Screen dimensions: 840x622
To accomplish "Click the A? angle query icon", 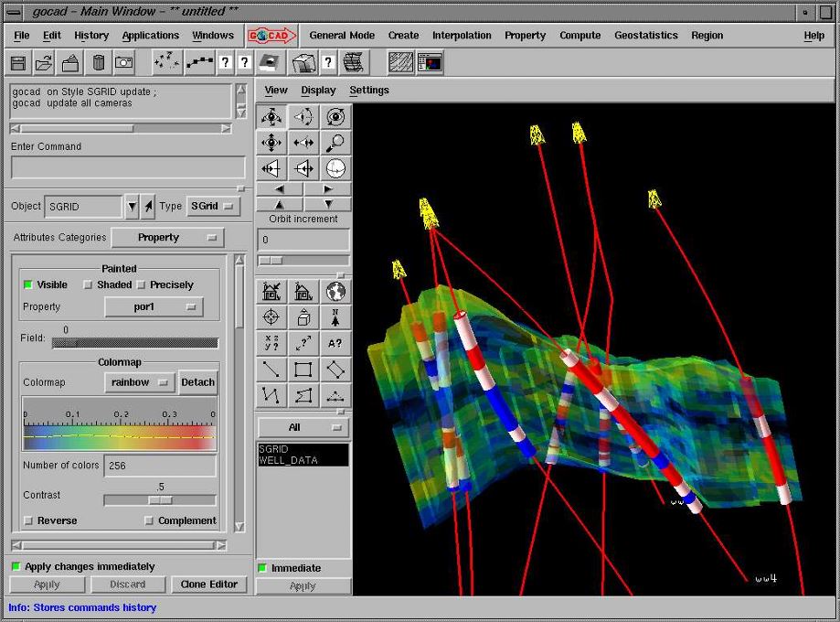I will [x=335, y=344].
